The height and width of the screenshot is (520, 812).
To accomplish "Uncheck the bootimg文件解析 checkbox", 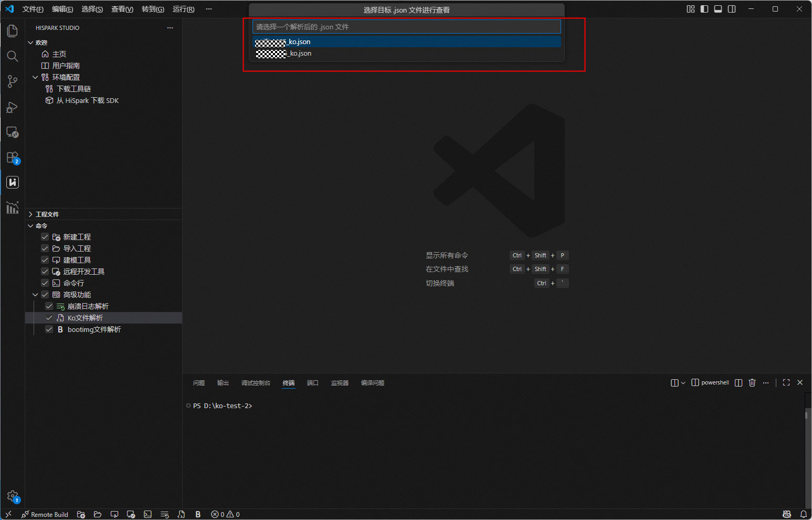I will 49,329.
